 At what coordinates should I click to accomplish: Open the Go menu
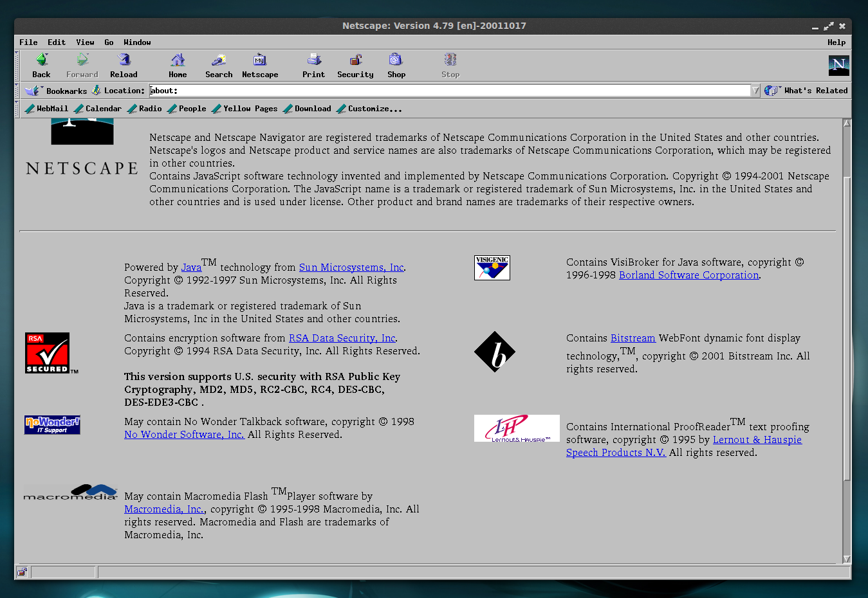pyautogui.click(x=108, y=42)
